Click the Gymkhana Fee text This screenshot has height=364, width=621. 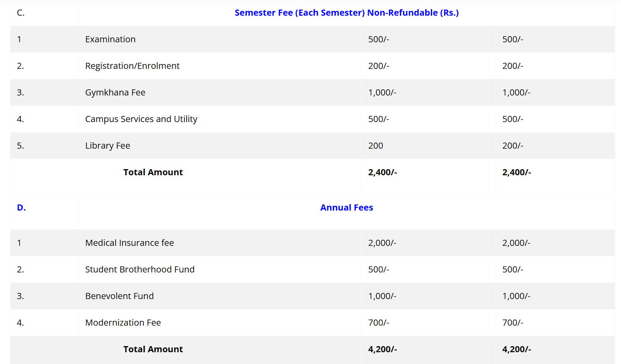click(115, 92)
